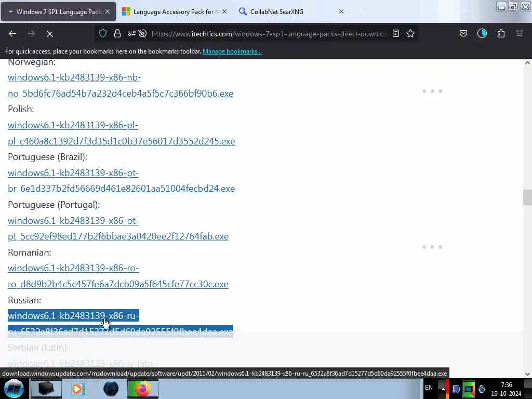
Task: Open the Firefox hamburger menu
Action: [520, 33]
